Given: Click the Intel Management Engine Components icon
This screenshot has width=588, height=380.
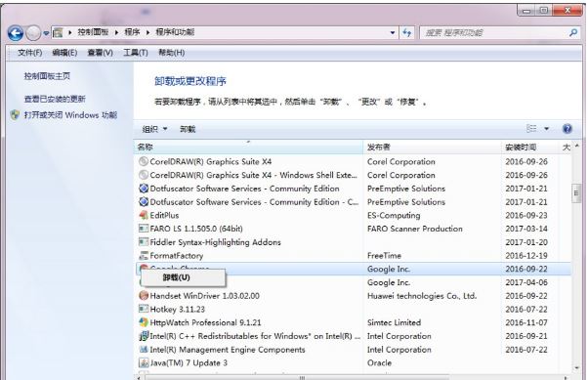Looking at the screenshot, I should 144,350.
